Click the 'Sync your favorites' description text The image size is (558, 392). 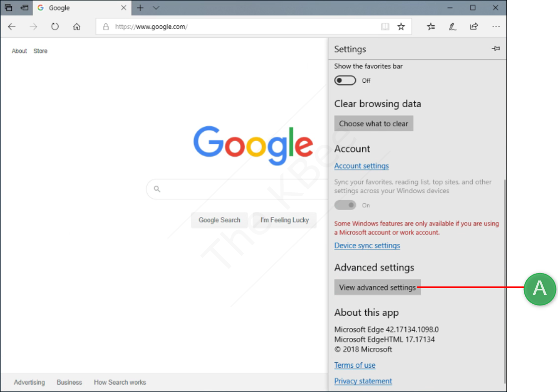click(413, 186)
